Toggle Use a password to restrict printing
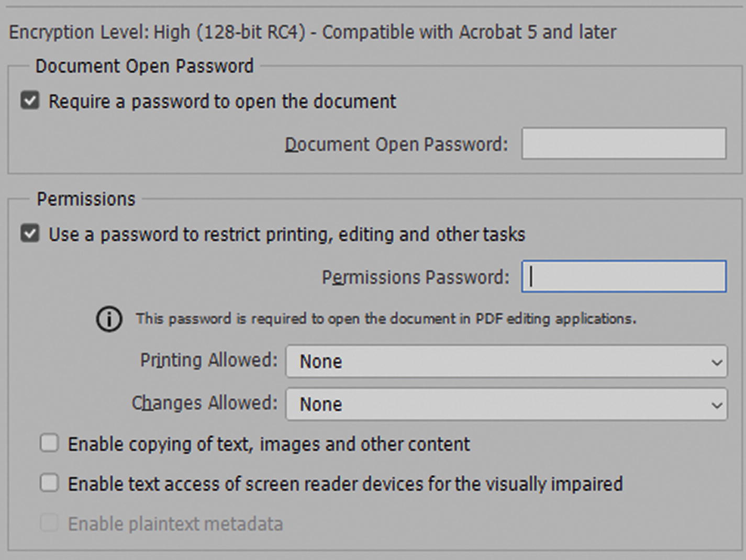This screenshot has height=560, width=746. click(x=30, y=233)
